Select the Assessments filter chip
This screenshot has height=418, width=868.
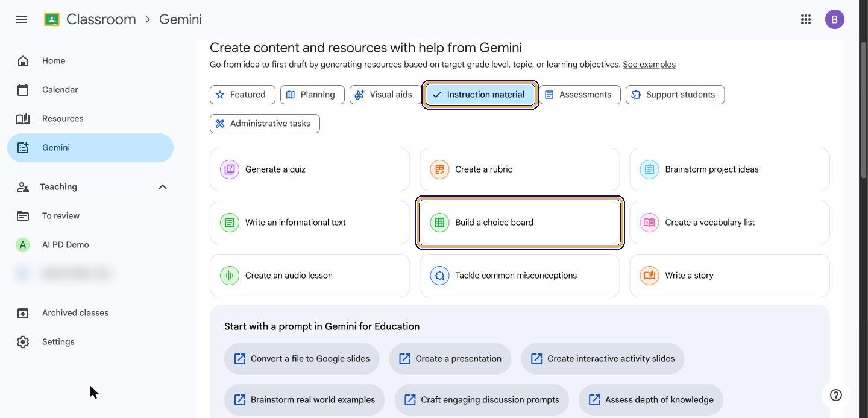coord(580,95)
